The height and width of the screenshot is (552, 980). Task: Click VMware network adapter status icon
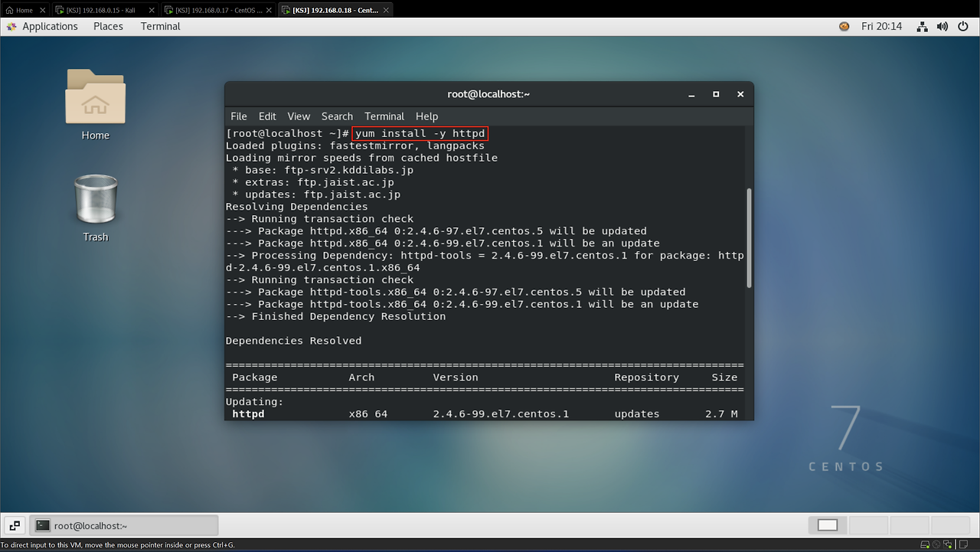tap(947, 545)
